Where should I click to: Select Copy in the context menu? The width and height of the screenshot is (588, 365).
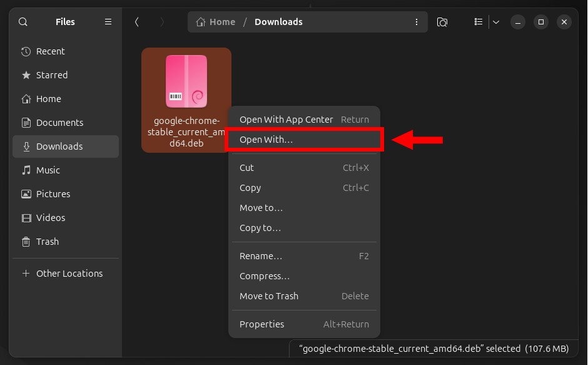(304, 188)
